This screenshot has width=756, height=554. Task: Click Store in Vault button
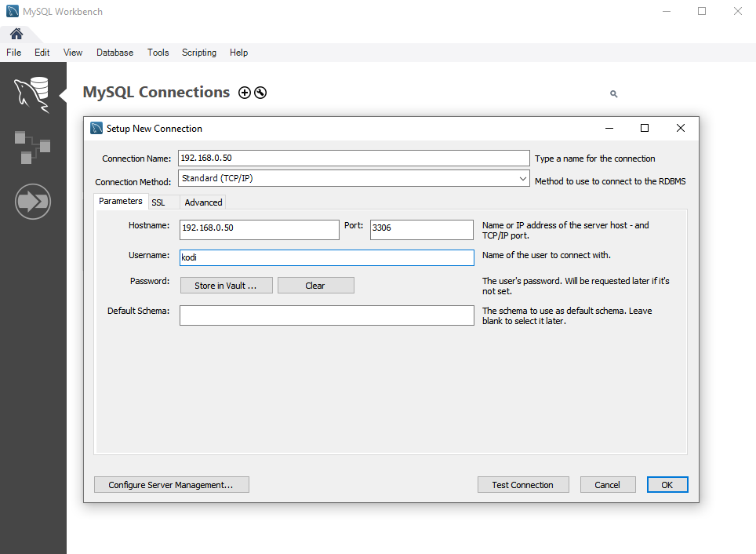226,285
